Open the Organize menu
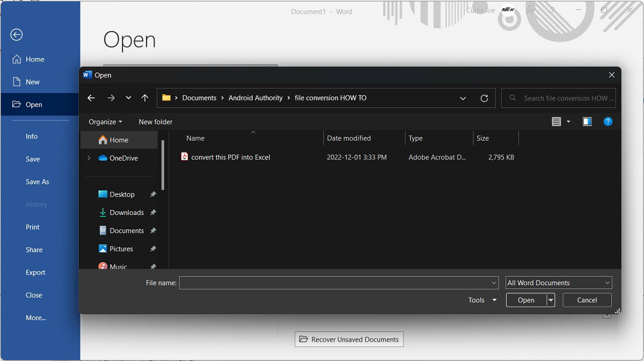The width and height of the screenshot is (644, 361). pos(105,122)
